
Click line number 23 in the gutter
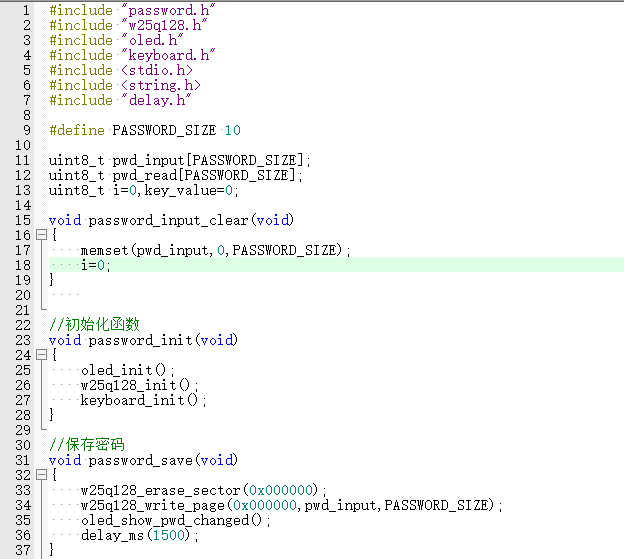(x=23, y=341)
